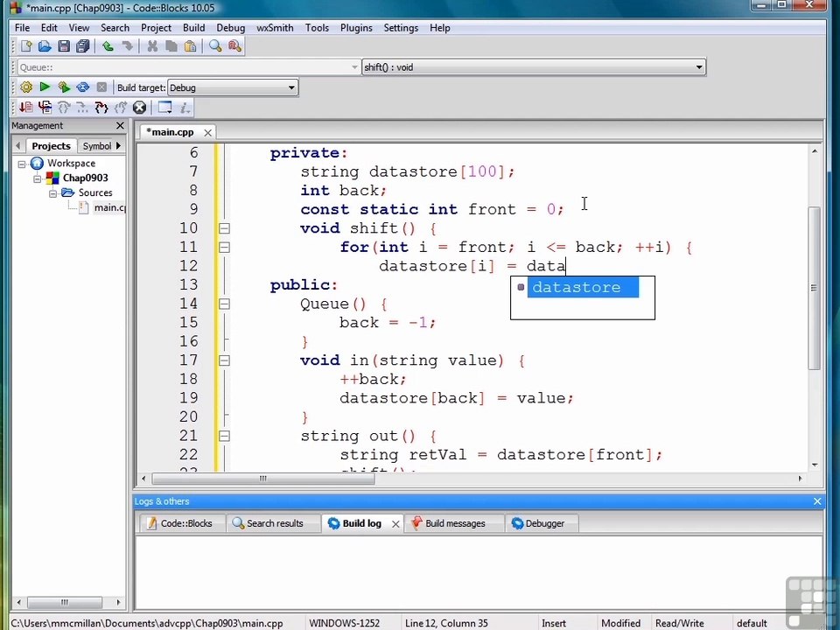Click the Step out debug icon

point(121,108)
